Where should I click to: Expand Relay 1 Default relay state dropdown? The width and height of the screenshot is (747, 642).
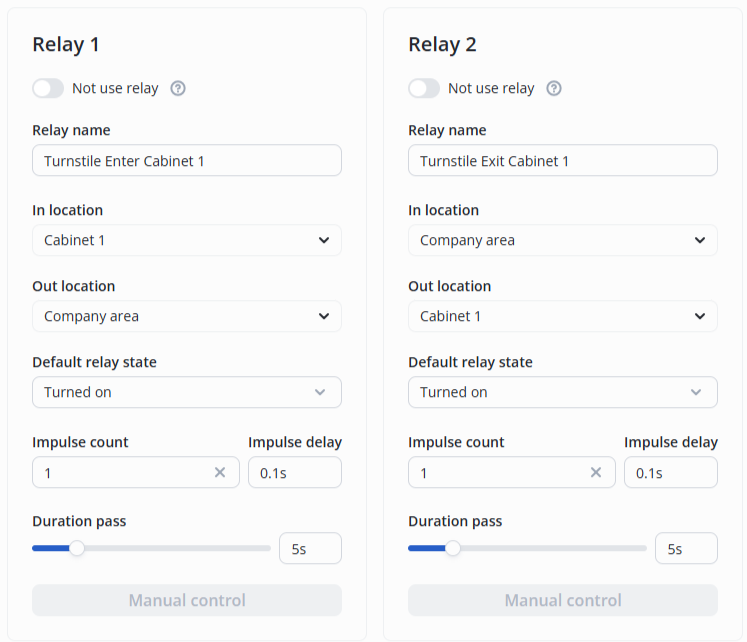(187, 392)
